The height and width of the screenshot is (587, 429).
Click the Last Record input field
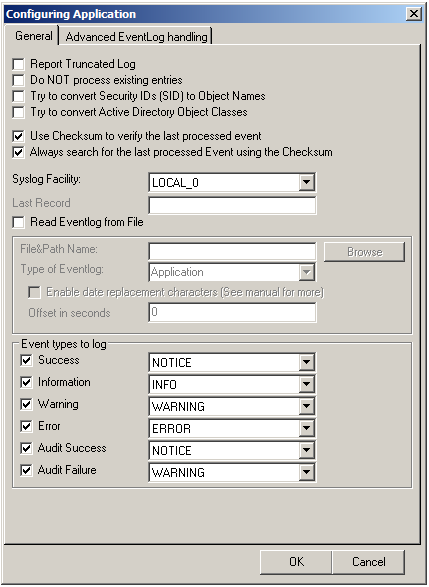[232, 205]
